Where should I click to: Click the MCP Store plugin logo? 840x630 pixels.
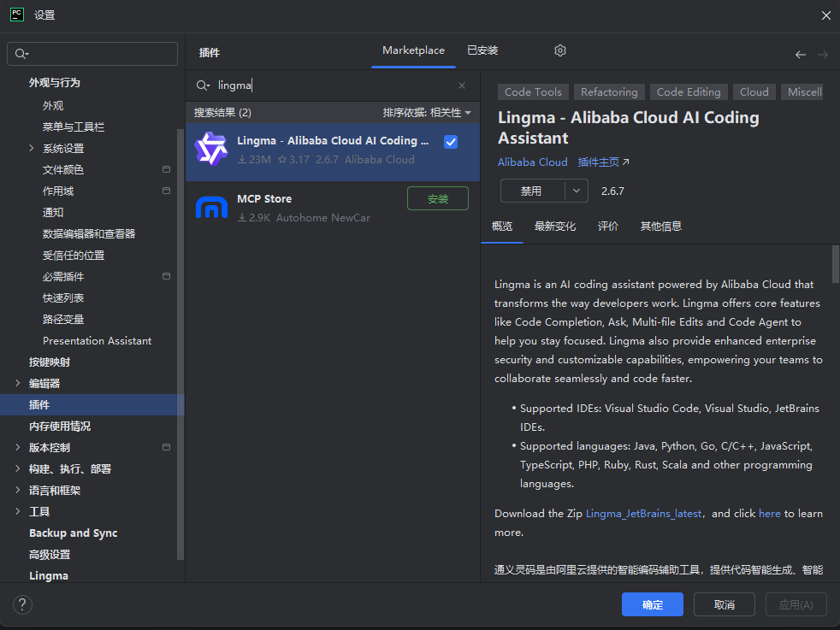click(211, 207)
